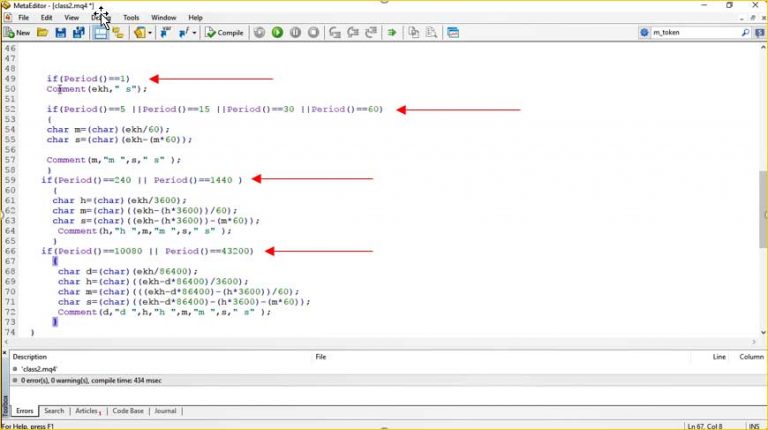Close the Toolbox panel with its x

click(4, 353)
